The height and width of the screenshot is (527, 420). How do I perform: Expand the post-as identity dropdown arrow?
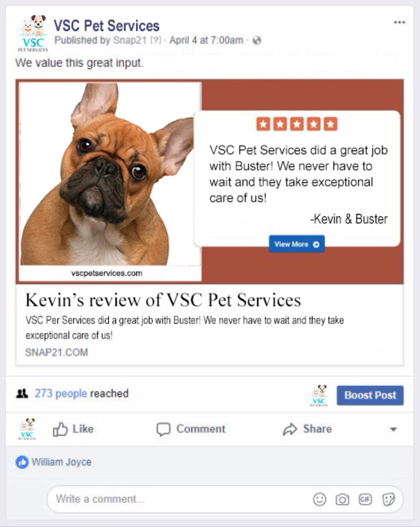point(393,429)
